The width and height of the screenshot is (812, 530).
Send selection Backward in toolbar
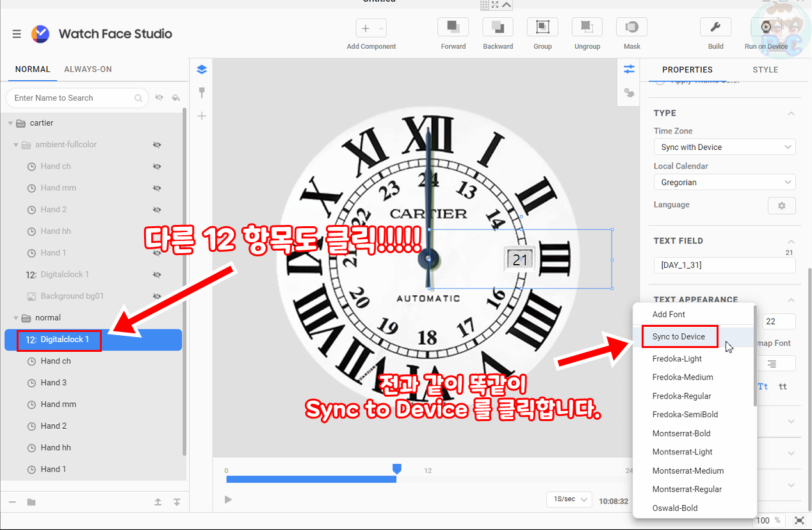coord(498,27)
